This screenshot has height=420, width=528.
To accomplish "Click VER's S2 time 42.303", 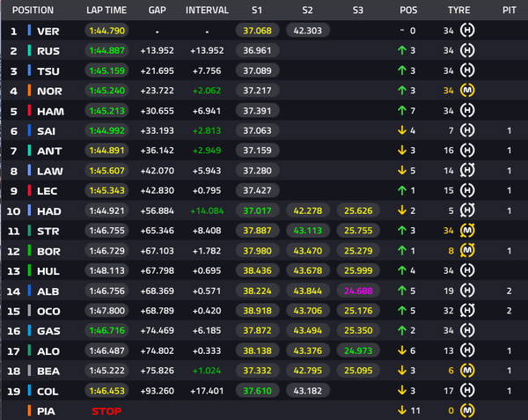I will tap(308, 31).
